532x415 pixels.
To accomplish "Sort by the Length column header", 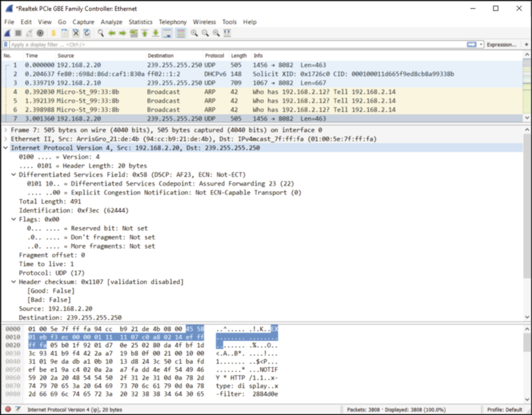I will pos(239,55).
